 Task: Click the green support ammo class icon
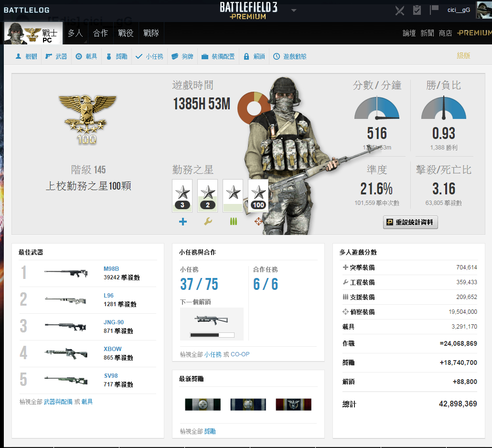[x=233, y=222]
